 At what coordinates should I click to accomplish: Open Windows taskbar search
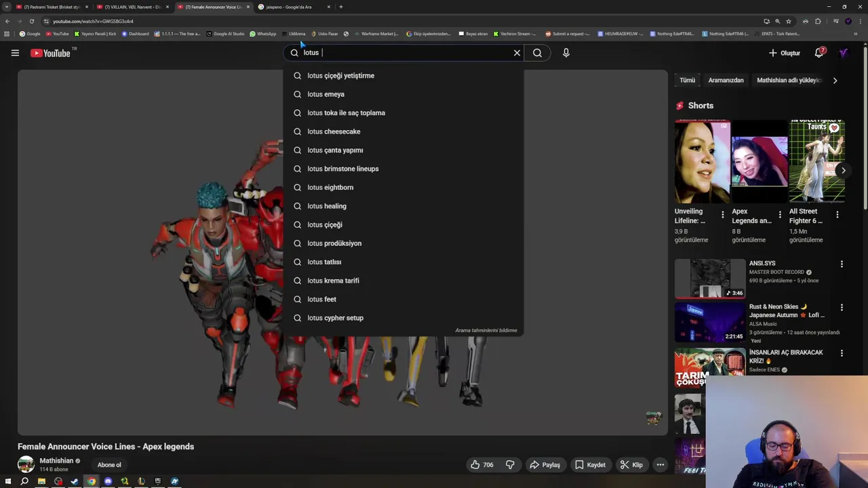click(x=24, y=481)
